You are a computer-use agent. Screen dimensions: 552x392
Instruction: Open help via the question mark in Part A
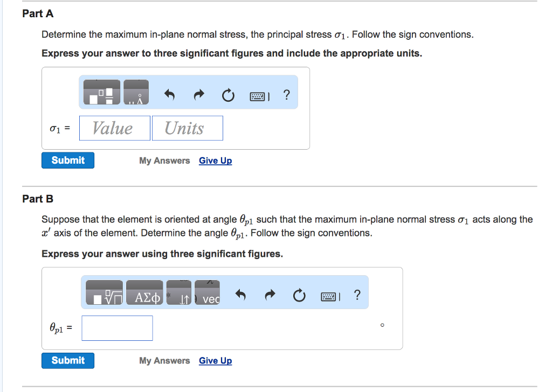coord(286,95)
